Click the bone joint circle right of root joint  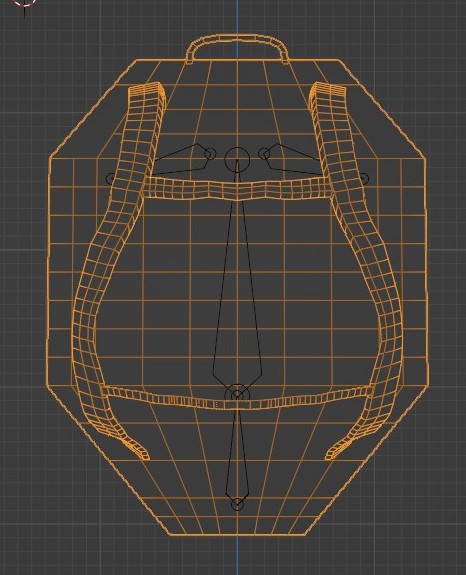[x=264, y=154]
